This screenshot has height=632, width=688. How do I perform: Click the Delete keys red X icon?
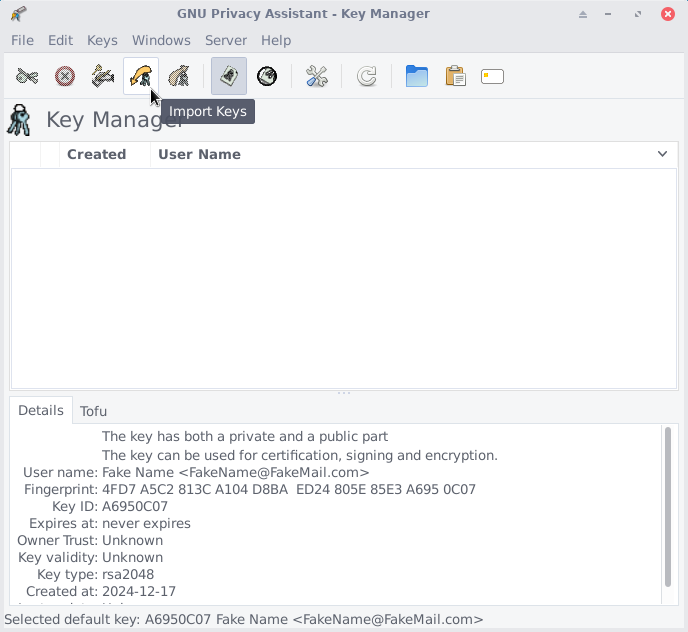pyautogui.click(x=65, y=76)
